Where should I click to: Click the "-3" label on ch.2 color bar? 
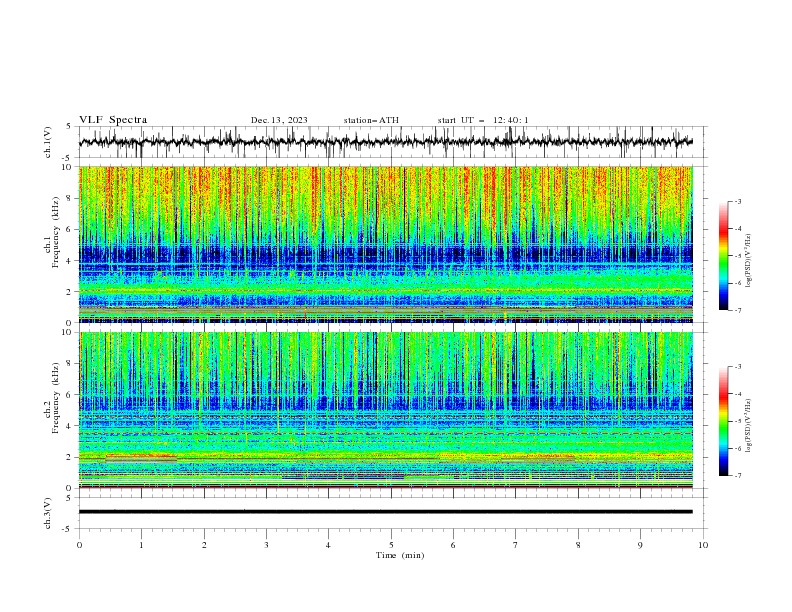[738, 367]
